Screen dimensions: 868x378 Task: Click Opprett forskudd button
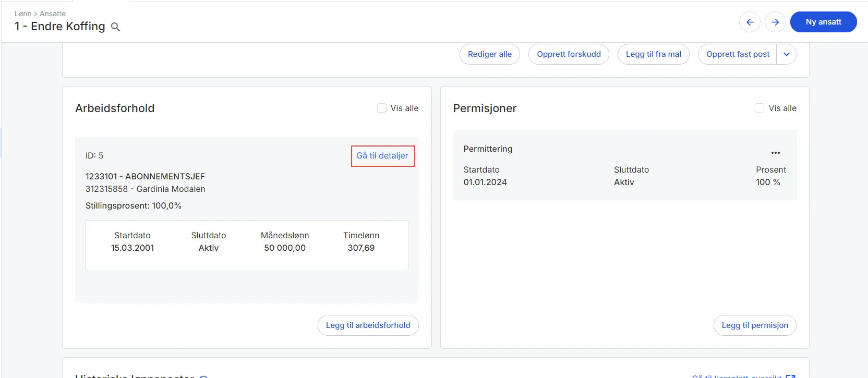pos(569,54)
